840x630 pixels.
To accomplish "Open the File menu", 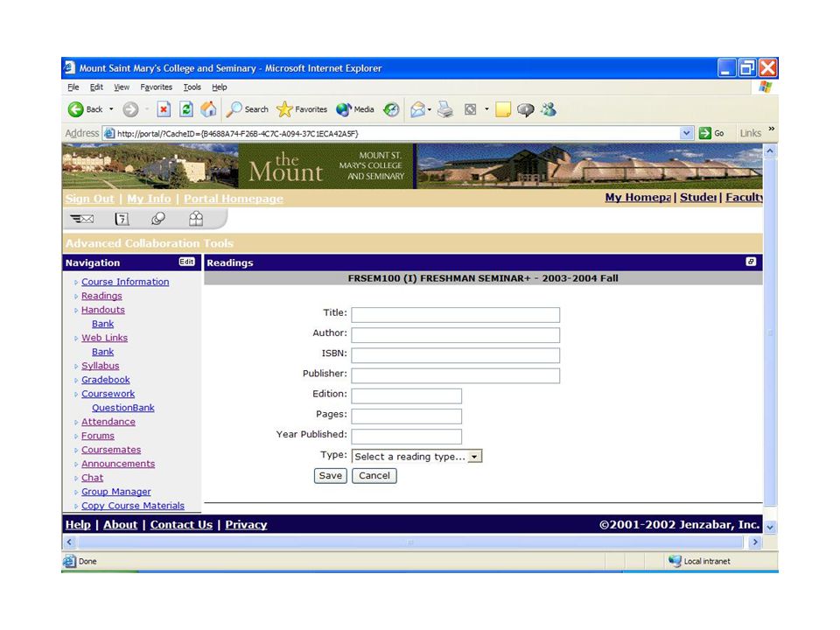I will click(73, 87).
